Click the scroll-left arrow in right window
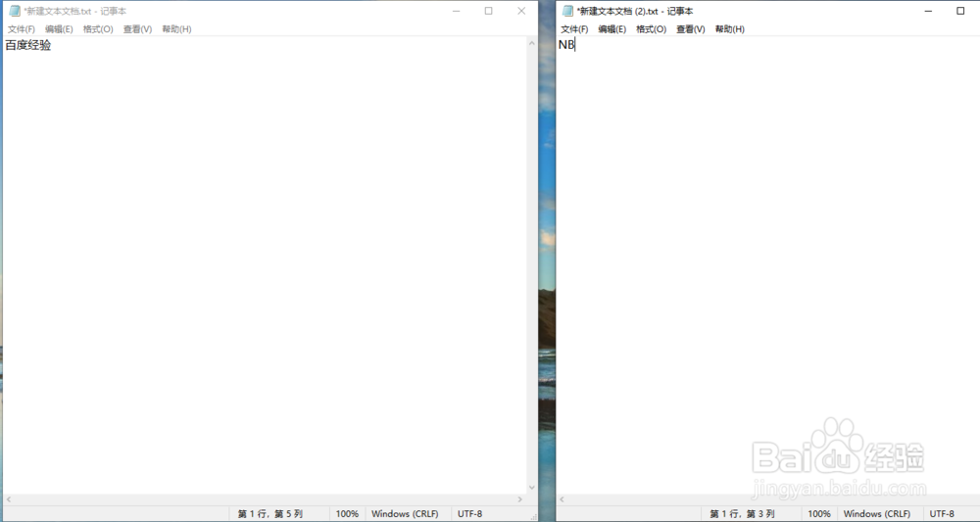Screen dimensions: 980x522 point(562,498)
